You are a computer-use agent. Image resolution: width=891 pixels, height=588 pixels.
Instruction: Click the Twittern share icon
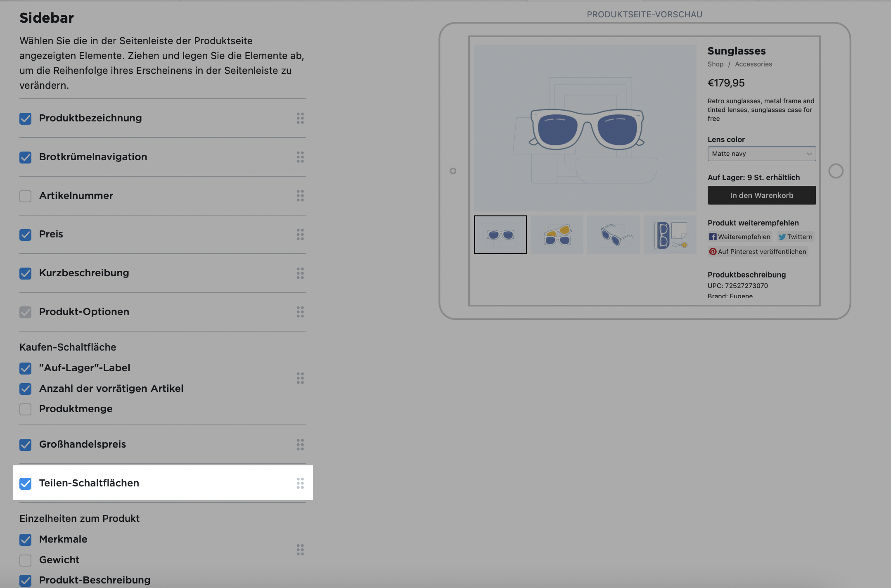(x=782, y=237)
